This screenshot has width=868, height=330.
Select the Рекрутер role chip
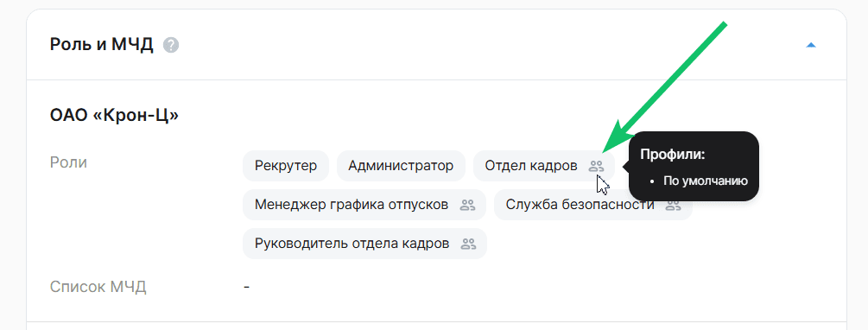coord(286,166)
